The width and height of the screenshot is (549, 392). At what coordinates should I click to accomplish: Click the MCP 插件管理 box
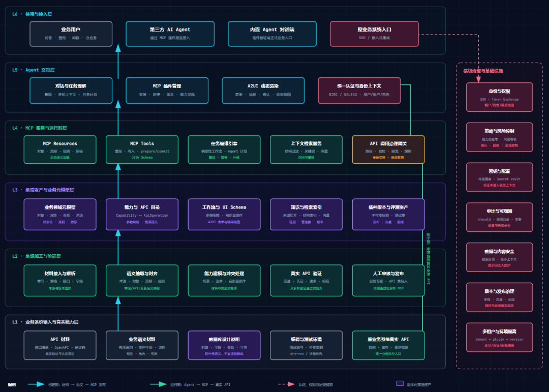167,91
